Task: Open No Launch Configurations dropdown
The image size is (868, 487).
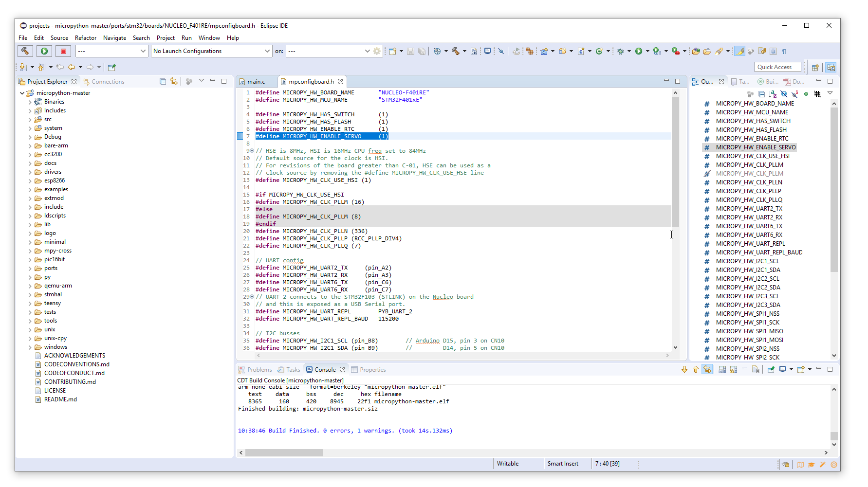Action: pyautogui.click(x=211, y=51)
